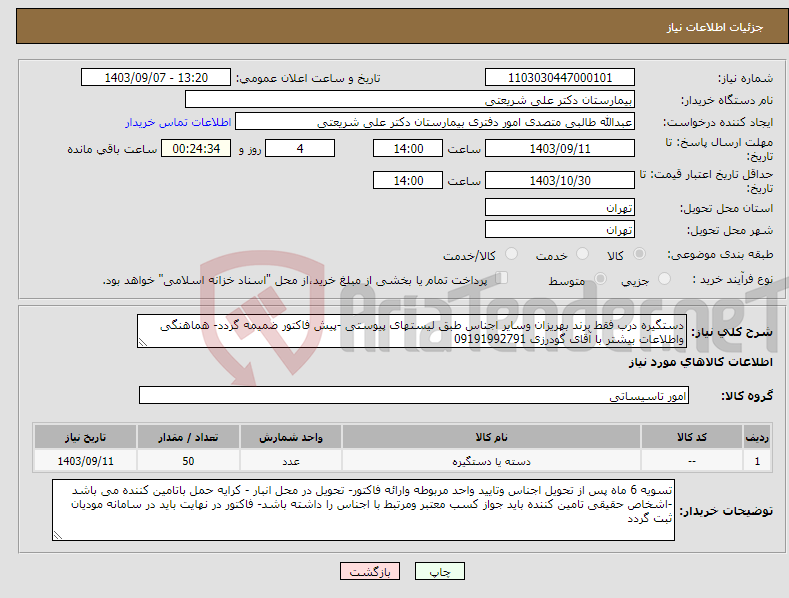The width and height of the screenshot is (789, 598).
Task: Click the شرح کلی نیاز description text area
Action: (412, 331)
